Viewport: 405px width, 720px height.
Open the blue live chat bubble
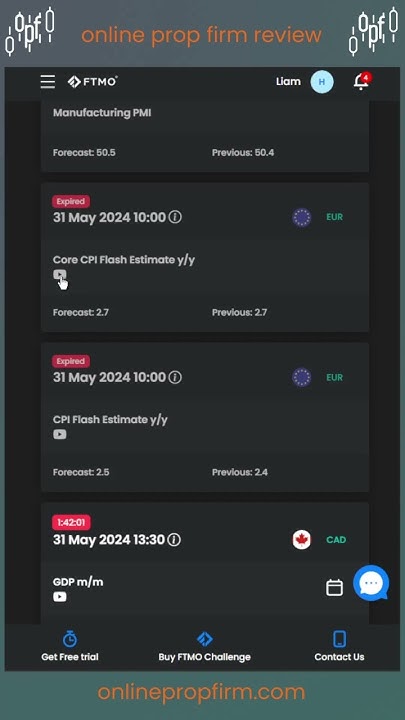pyautogui.click(x=371, y=583)
